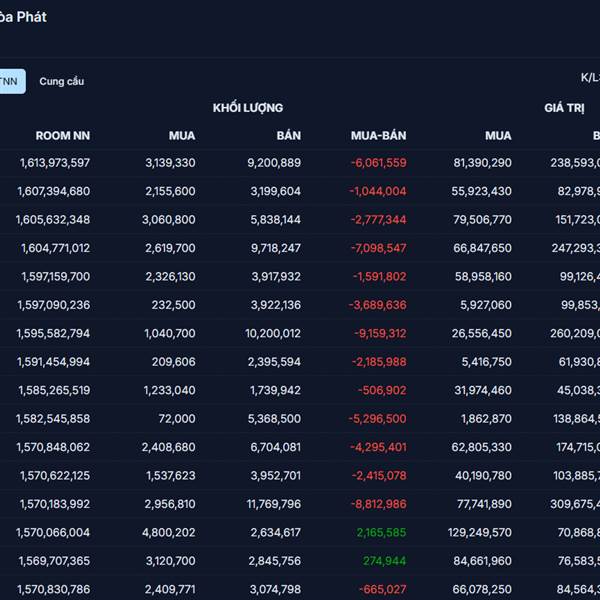Image resolution: width=600 pixels, height=600 pixels.
Task: Select net value -2,415,078
Action: (379, 476)
